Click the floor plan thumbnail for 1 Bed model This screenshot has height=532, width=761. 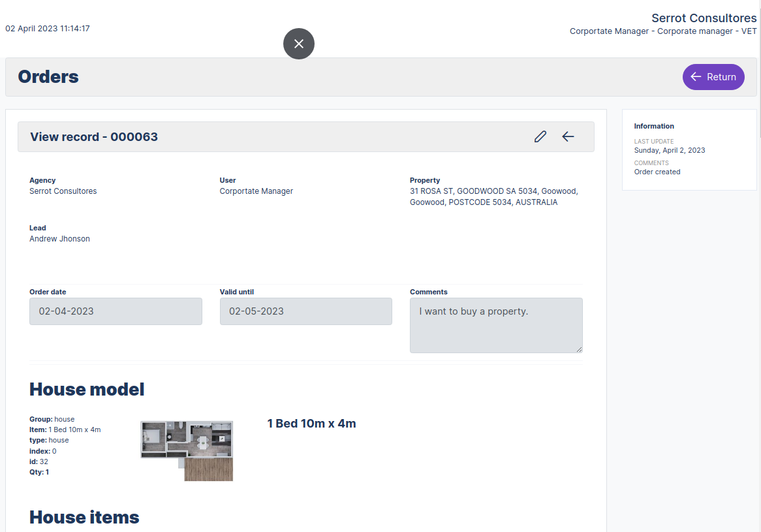(186, 450)
